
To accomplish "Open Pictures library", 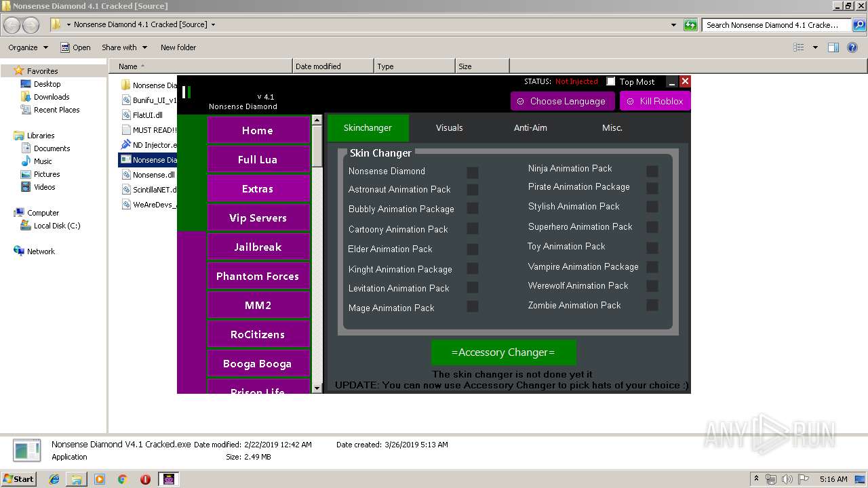I will pos(46,174).
